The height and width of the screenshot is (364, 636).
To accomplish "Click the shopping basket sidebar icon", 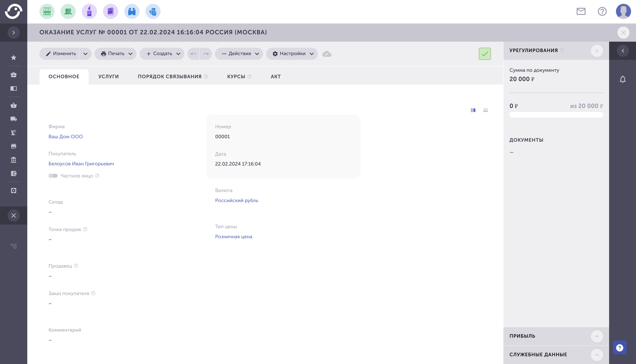I will (13, 105).
